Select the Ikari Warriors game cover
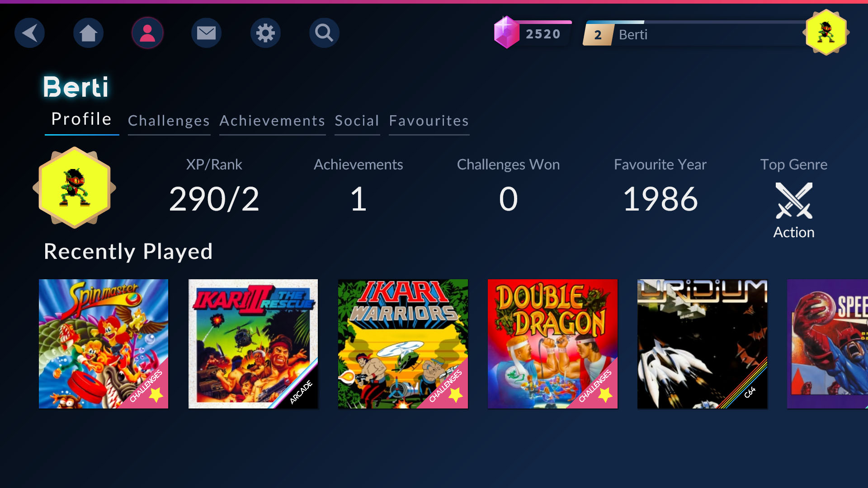 (403, 343)
